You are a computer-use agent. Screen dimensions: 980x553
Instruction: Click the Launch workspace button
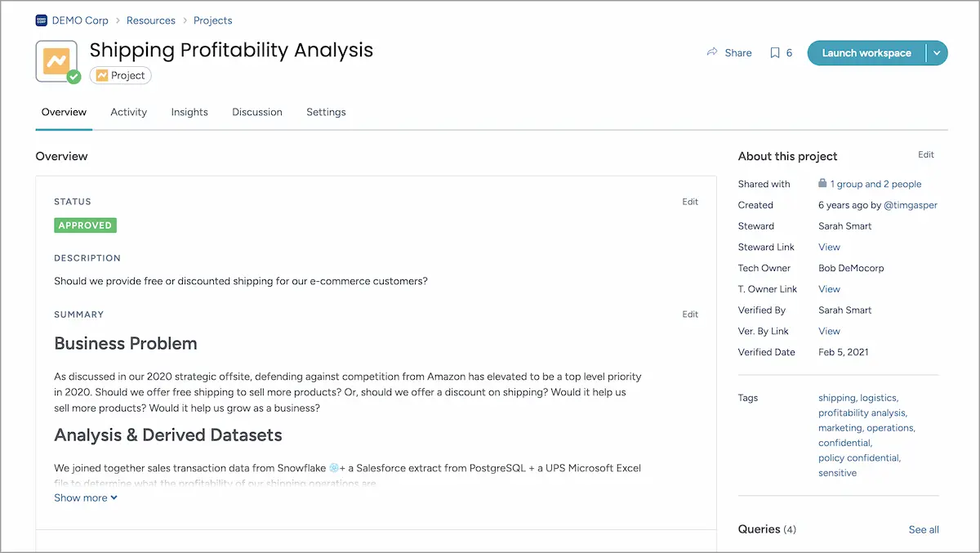tap(866, 52)
